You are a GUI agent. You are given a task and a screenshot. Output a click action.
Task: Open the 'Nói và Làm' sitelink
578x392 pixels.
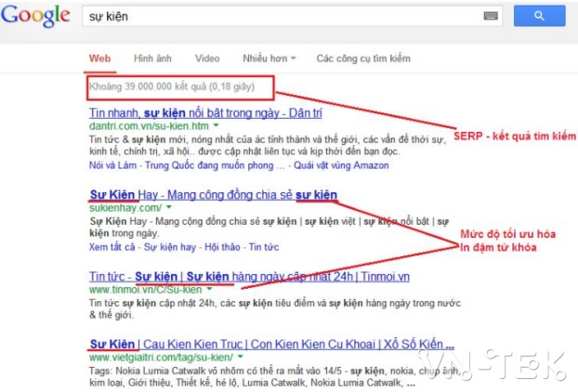point(112,165)
